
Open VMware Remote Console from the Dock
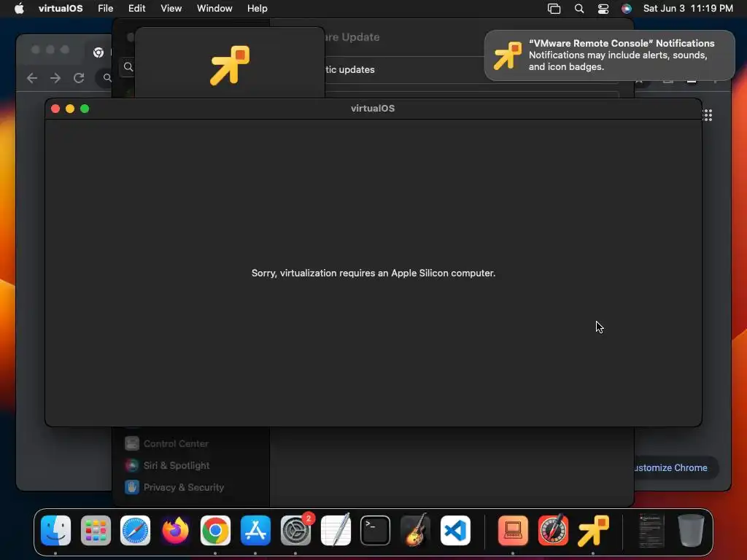pos(593,530)
